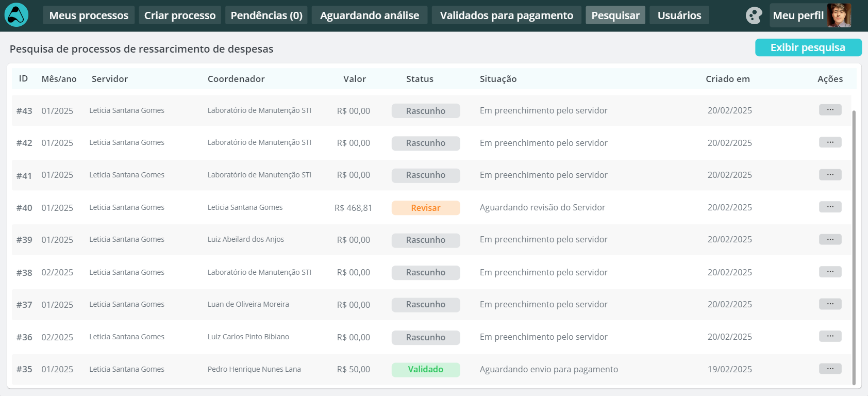Click the Status column header
This screenshot has height=396, width=868.
[x=420, y=79]
